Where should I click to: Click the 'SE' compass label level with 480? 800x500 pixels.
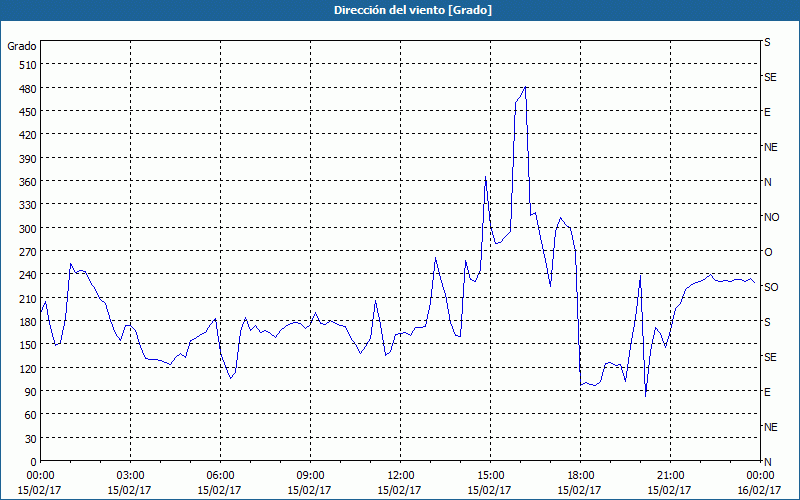(x=770, y=77)
